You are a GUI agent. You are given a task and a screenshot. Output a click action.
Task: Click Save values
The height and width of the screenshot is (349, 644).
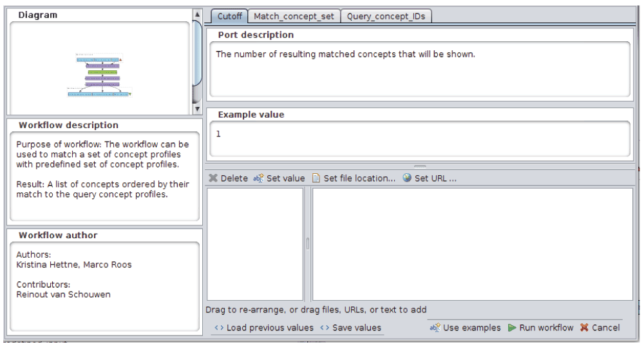(351, 328)
